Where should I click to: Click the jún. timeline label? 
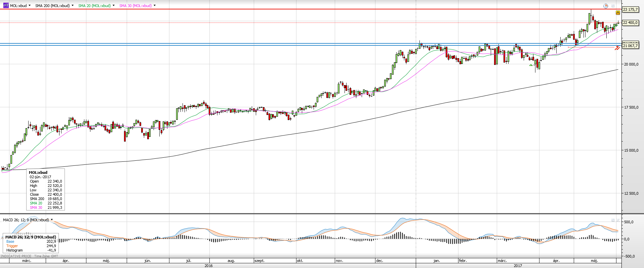(148, 261)
